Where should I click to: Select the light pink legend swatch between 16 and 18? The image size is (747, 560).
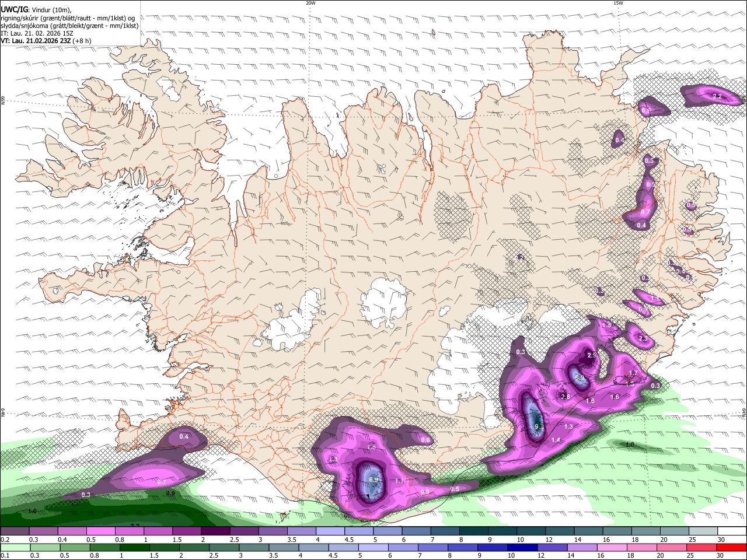click(612, 547)
